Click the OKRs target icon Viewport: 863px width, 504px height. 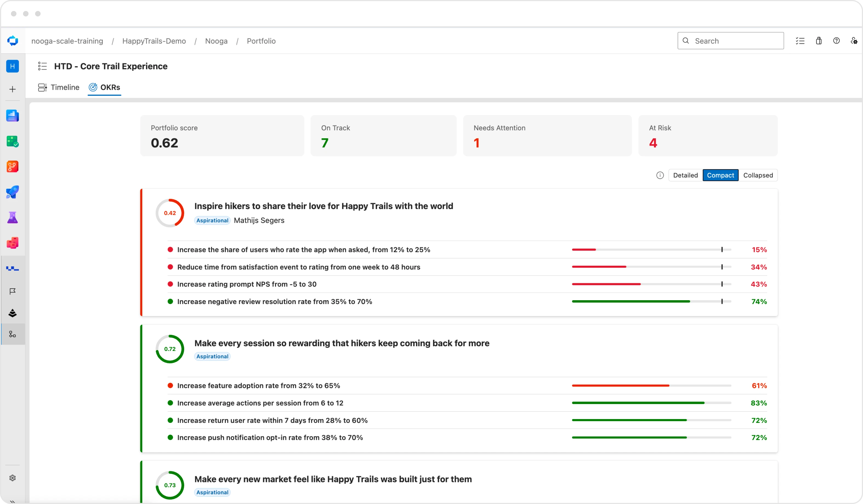(93, 87)
